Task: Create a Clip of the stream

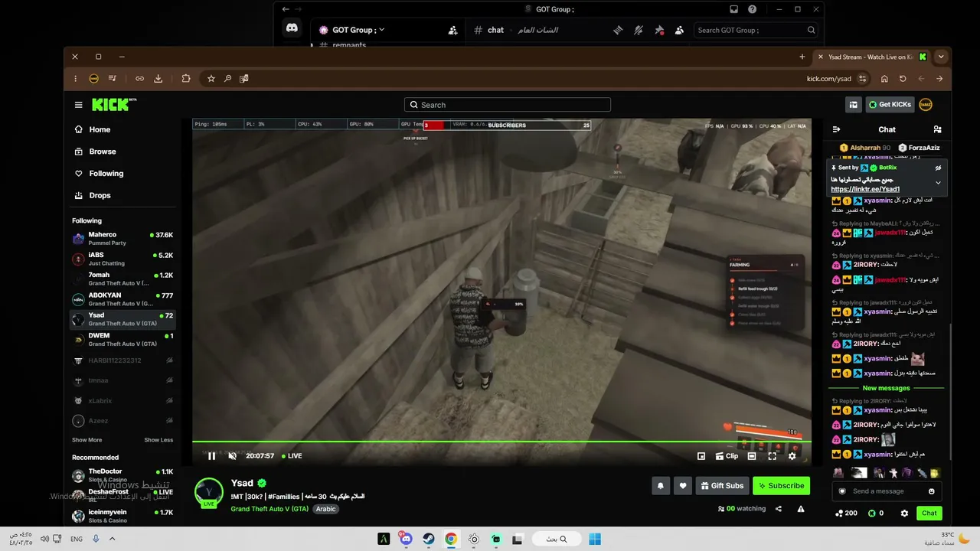Action: point(727,456)
